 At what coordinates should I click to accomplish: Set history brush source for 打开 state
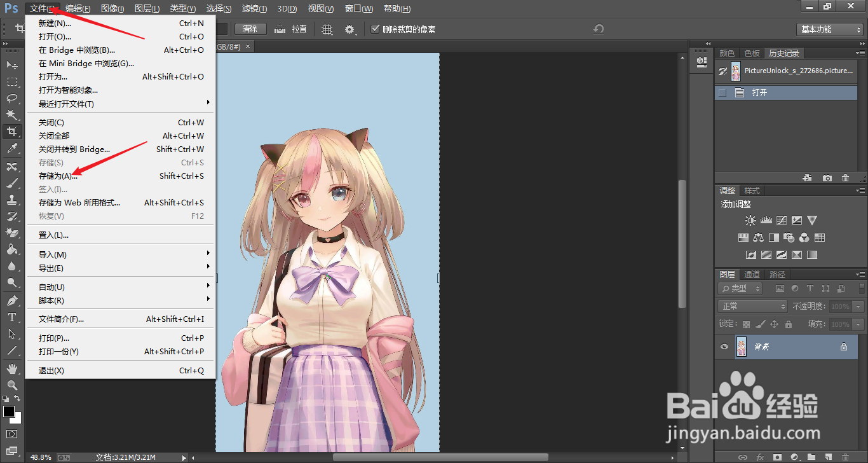(x=722, y=93)
